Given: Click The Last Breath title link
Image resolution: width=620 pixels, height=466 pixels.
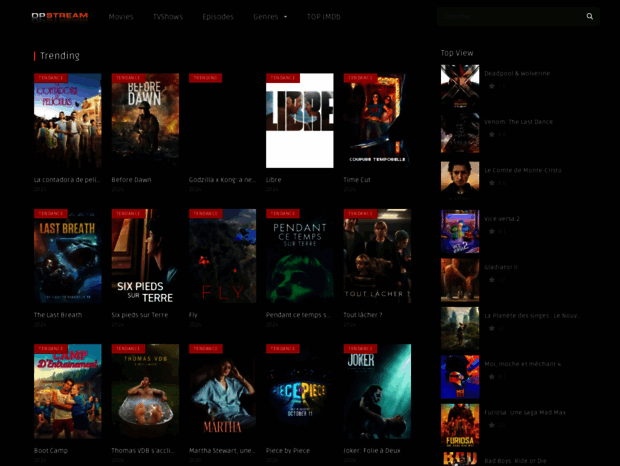Looking at the screenshot, I should click(x=58, y=315).
